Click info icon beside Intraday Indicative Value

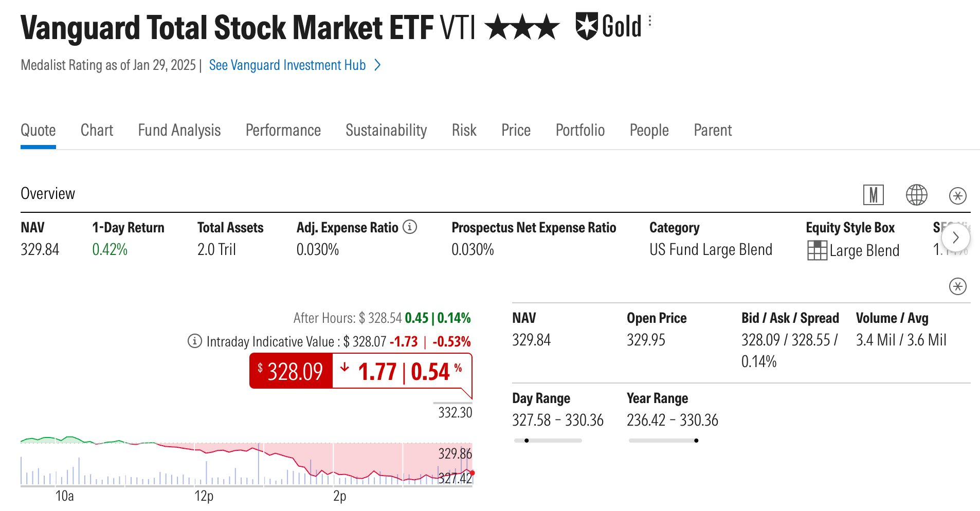(195, 341)
